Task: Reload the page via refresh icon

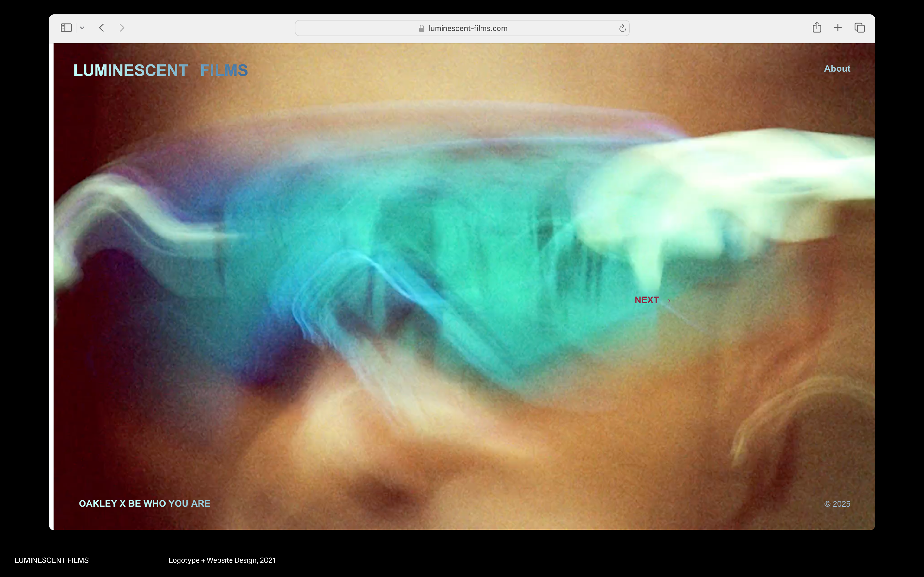Action: [622, 28]
